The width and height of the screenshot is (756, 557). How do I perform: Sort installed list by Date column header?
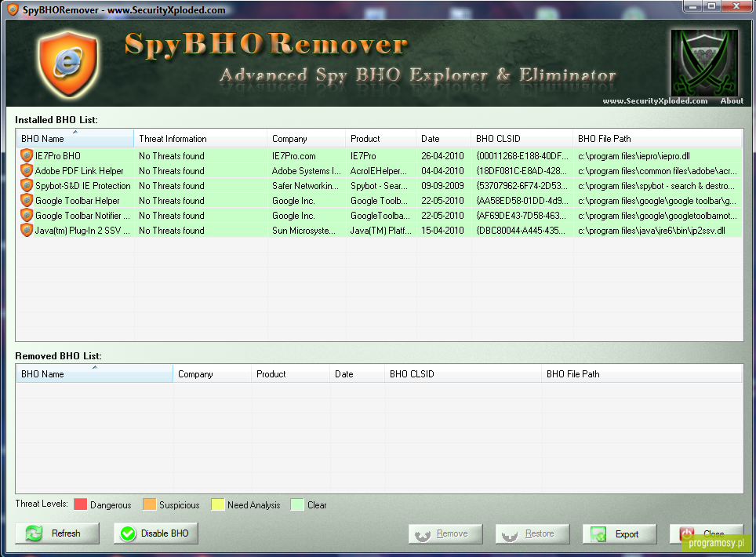tap(444, 138)
